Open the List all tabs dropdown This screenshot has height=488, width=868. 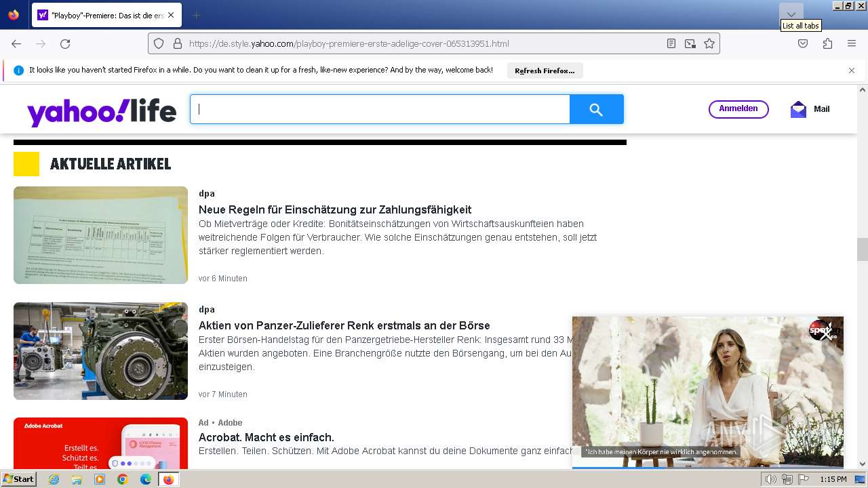791,14
